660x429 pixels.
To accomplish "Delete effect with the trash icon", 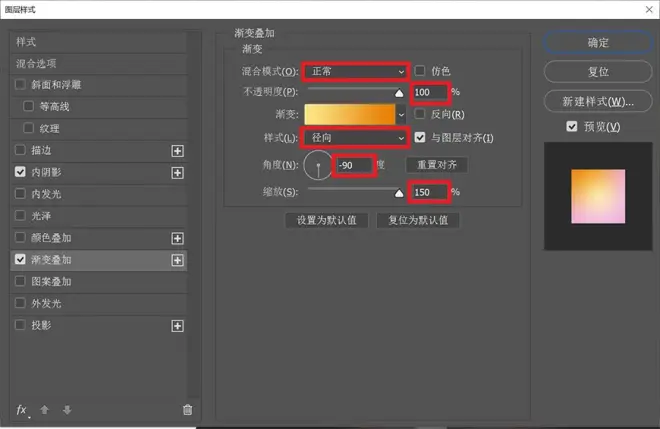I will coord(188,410).
